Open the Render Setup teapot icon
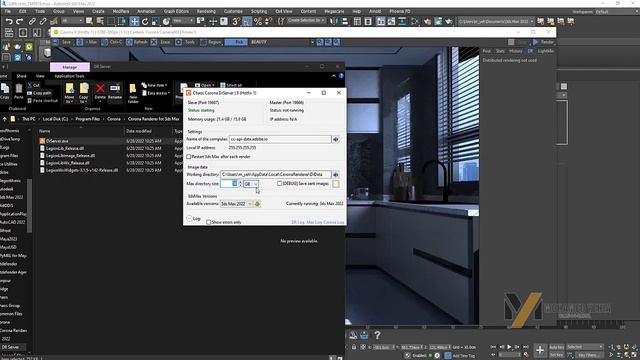Viewport: 640px width, 360px height. coord(427,21)
